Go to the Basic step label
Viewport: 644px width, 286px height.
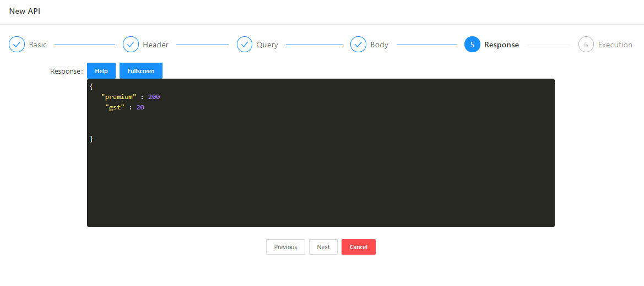click(x=38, y=45)
